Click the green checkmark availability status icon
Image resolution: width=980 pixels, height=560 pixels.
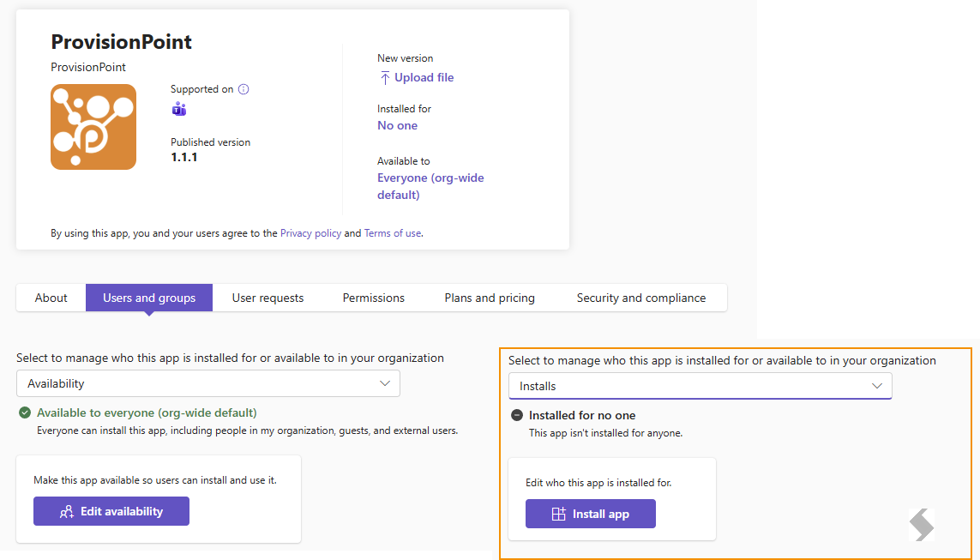(25, 412)
